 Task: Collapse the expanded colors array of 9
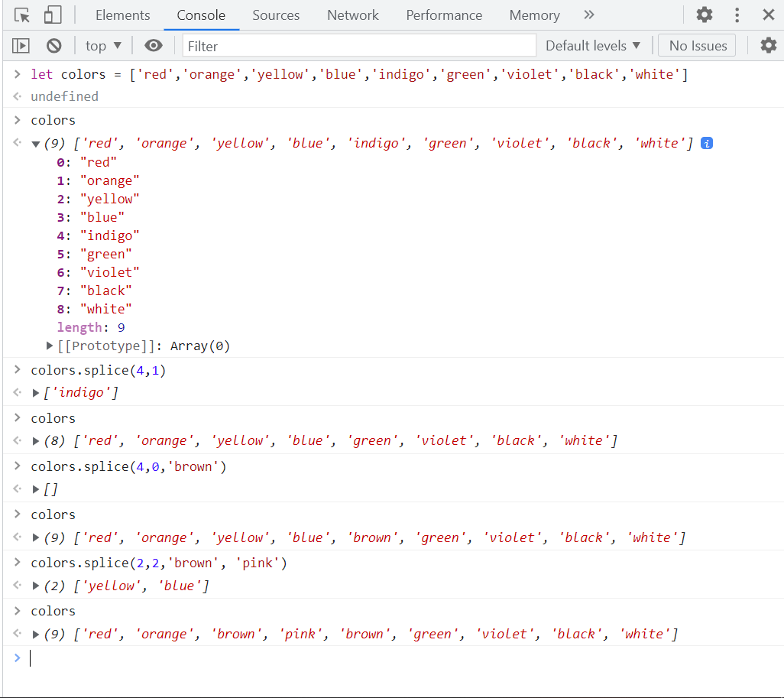35,144
